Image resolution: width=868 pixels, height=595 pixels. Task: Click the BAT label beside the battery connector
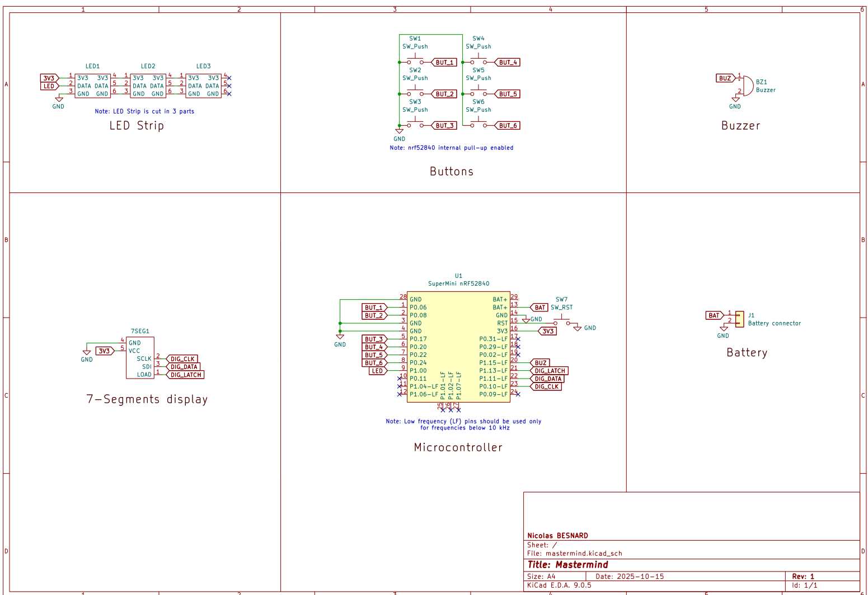tap(714, 315)
